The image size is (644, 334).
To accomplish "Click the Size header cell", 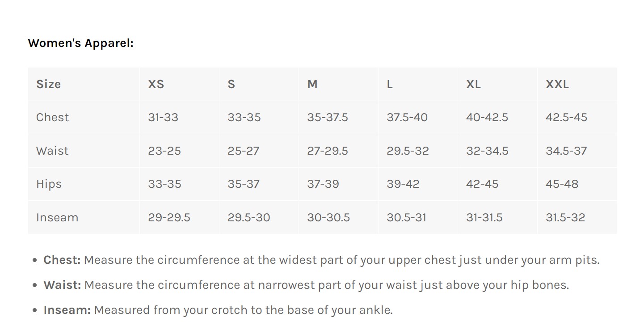I will [48, 84].
